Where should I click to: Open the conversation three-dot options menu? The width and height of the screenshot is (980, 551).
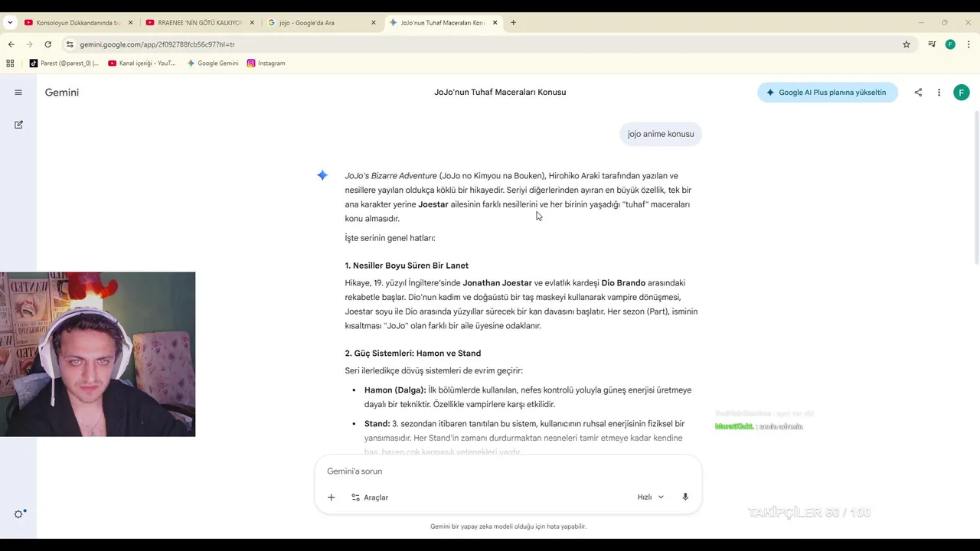[x=939, y=93]
